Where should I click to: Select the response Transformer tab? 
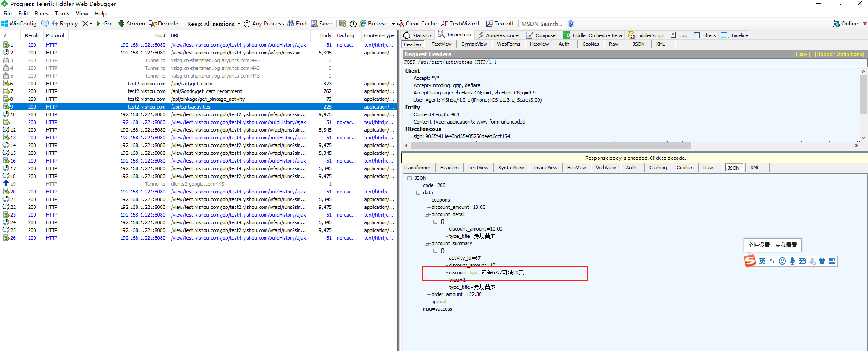[417, 168]
